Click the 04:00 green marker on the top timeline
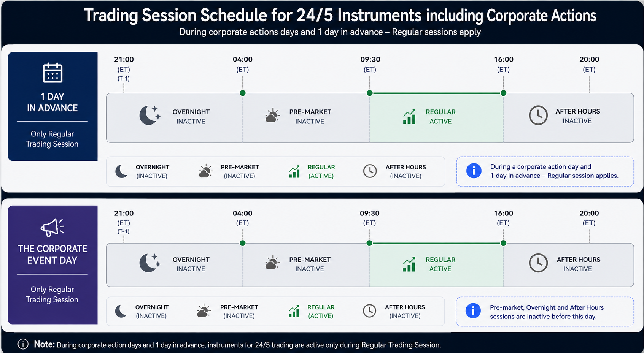Viewport: 644px width, 353px height. [x=243, y=93]
